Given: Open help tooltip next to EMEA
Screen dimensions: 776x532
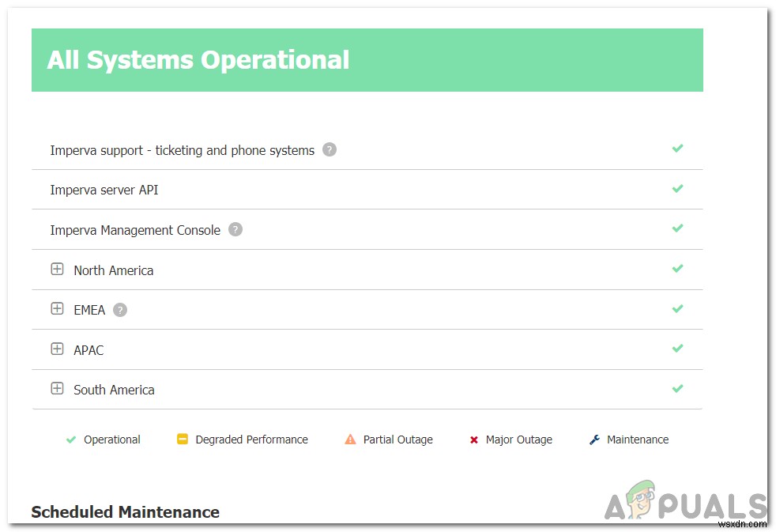Looking at the screenshot, I should 120,310.
